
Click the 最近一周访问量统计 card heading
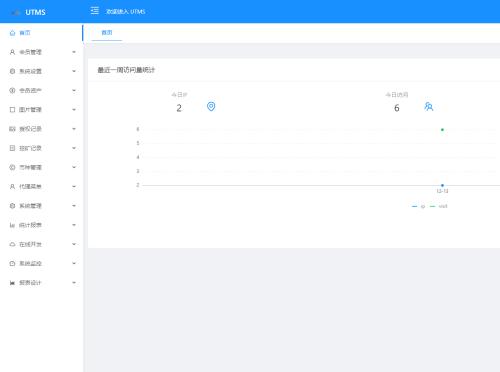[x=126, y=70]
